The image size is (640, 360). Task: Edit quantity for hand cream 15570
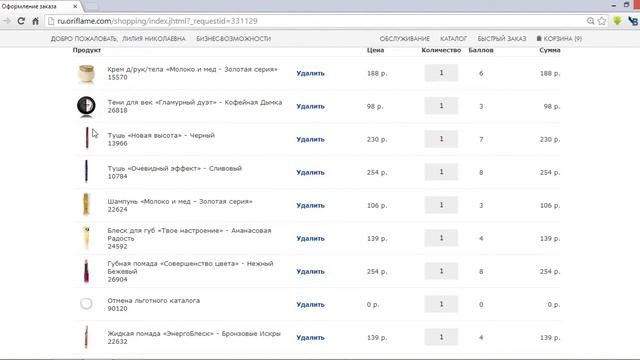[x=441, y=73]
